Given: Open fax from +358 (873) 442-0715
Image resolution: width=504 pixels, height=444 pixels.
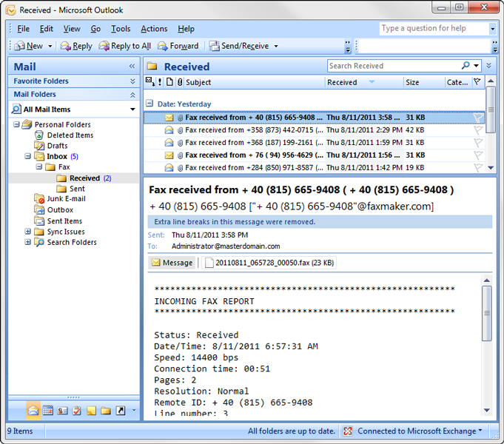Looking at the screenshot, I should pyautogui.click(x=315, y=130).
